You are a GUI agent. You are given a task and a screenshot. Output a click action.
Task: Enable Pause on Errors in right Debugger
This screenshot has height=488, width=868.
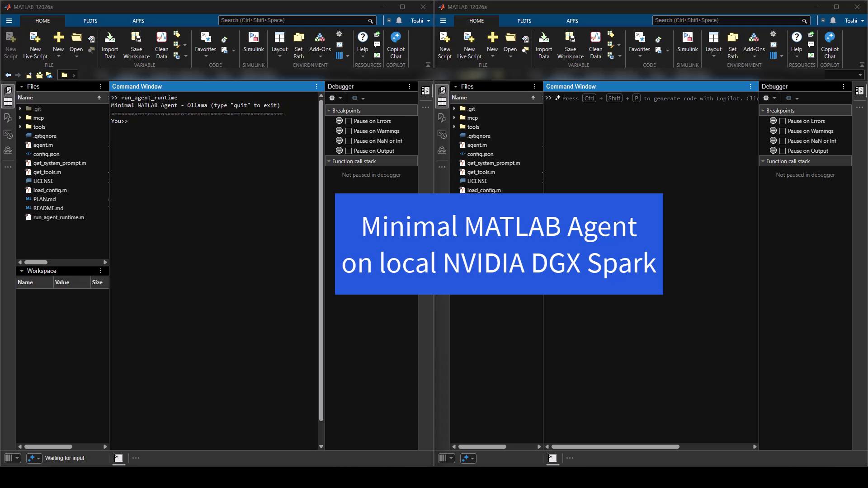tap(783, 121)
